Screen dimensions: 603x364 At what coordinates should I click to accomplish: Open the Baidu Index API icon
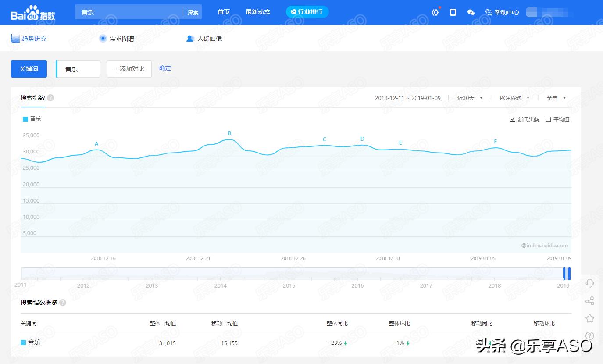(435, 12)
